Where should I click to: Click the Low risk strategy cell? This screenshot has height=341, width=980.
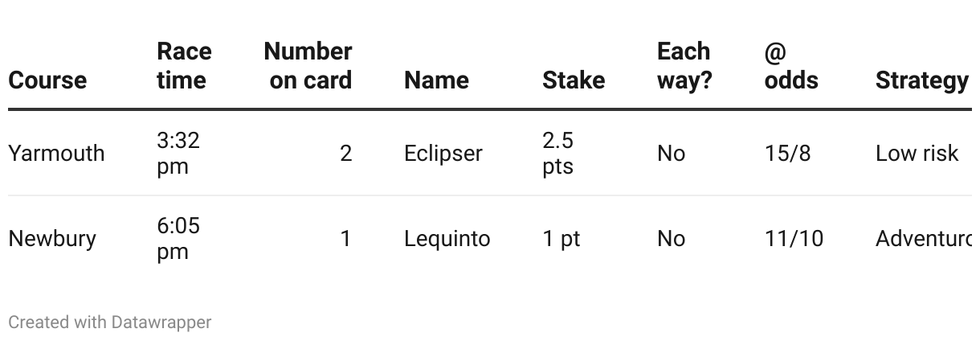(917, 153)
